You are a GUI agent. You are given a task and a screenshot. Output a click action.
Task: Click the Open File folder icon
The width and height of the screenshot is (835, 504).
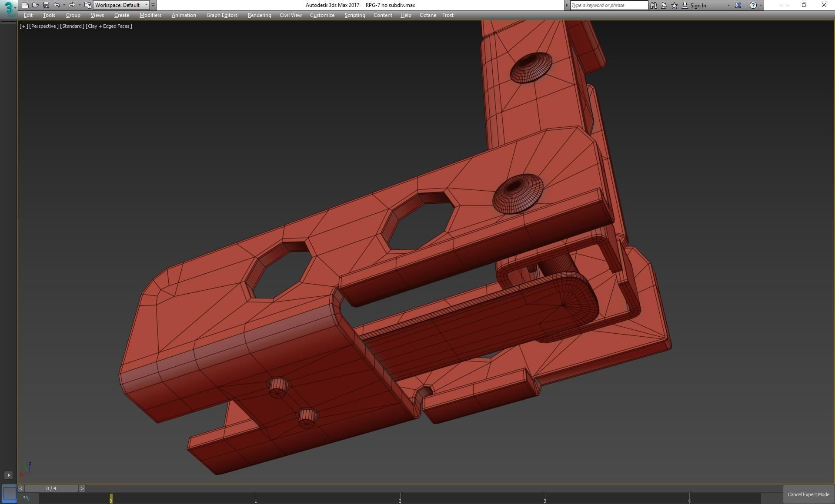35,5
